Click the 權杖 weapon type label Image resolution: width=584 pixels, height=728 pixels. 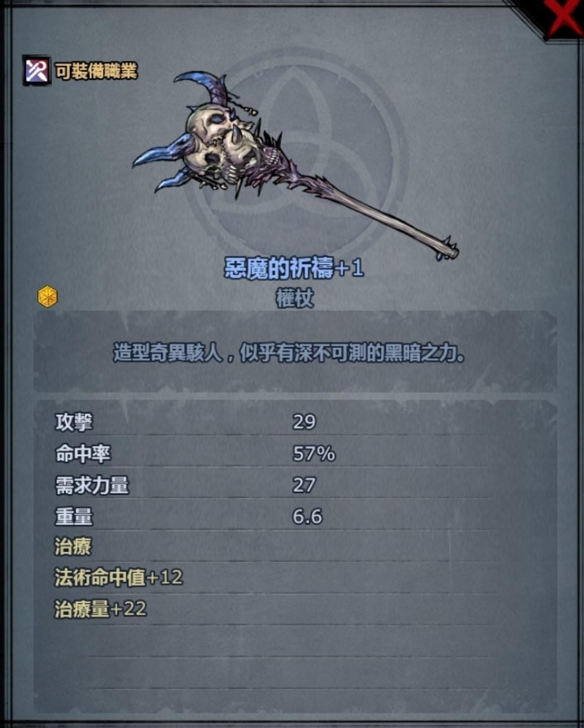click(295, 298)
